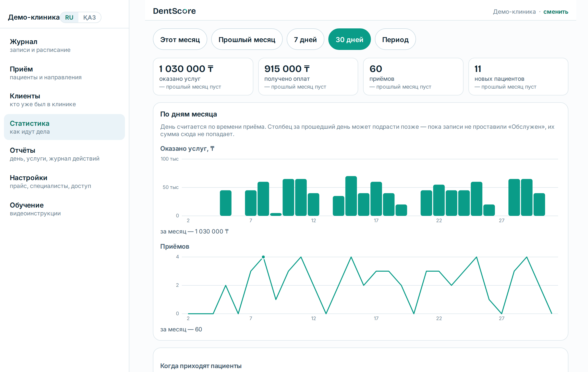Go to Клиенты page
This screenshot has width=588, height=372.
point(64,100)
